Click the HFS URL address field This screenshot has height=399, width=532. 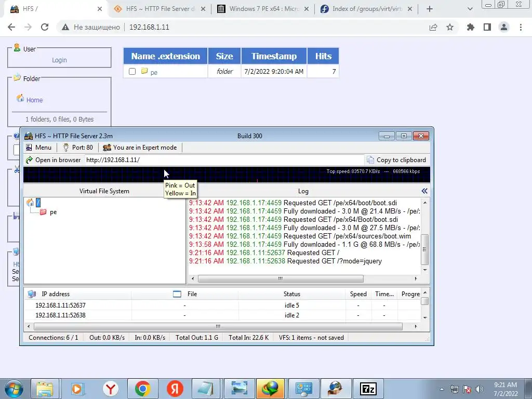(224, 160)
